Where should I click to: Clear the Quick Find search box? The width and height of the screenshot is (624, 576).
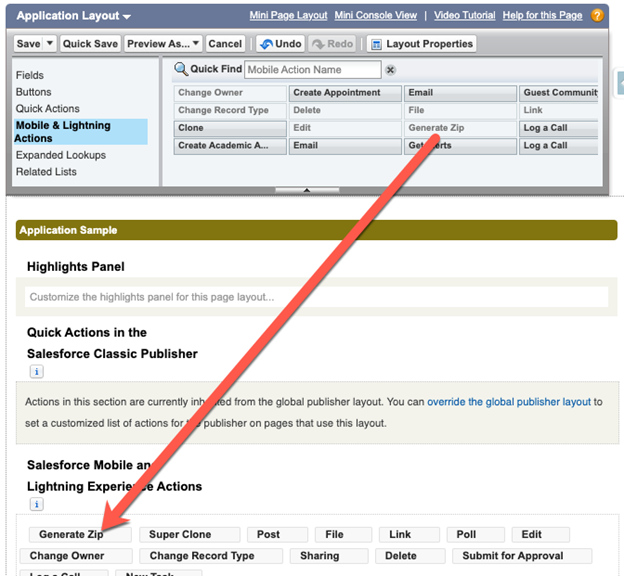click(x=390, y=70)
